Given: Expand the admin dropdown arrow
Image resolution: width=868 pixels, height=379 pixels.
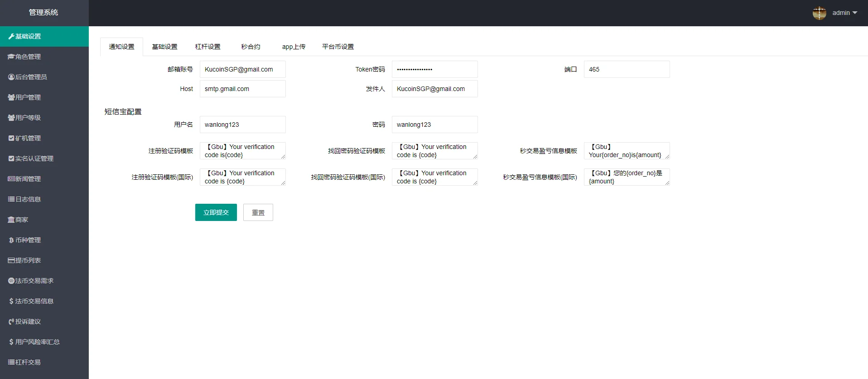Looking at the screenshot, I should pyautogui.click(x=855, y=13).
